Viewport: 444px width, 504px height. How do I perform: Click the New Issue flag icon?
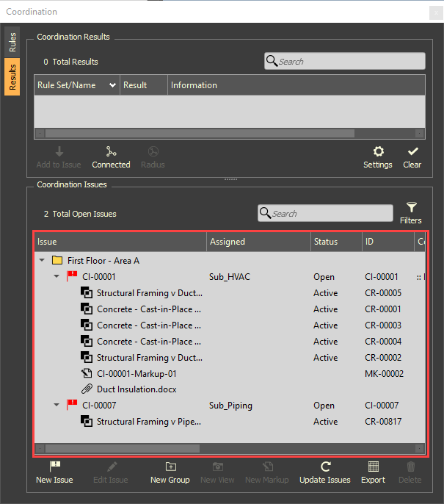point(54,467)
